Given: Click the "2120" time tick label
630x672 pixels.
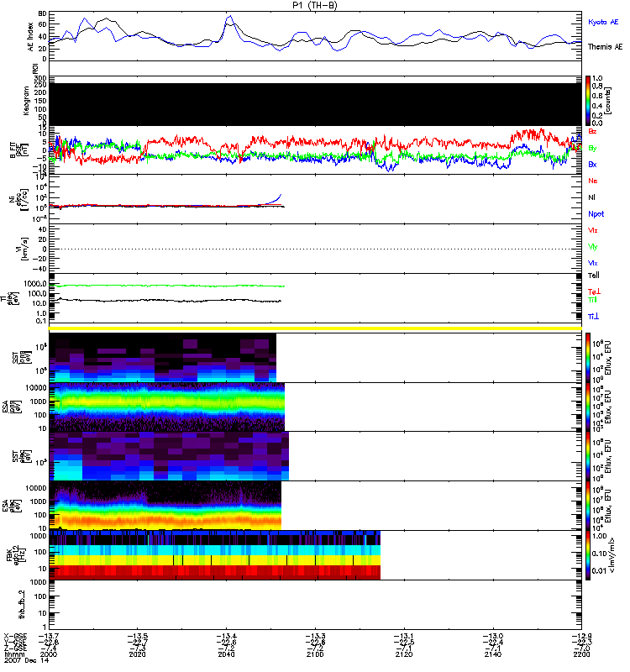Looking at the screenshot, I should tap(404, 654).
